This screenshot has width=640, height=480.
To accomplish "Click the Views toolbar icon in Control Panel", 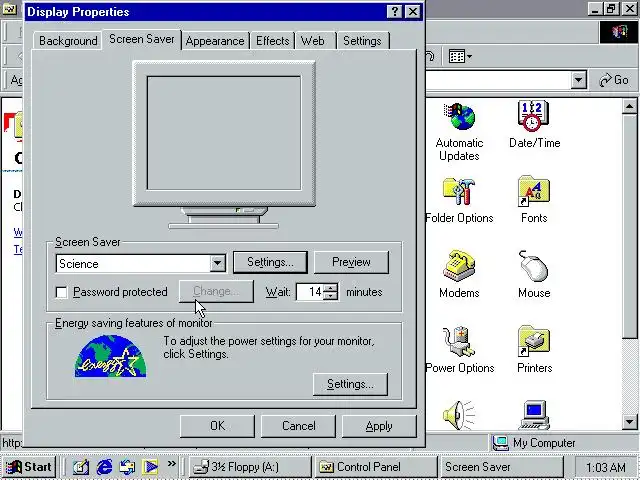I will [456, 56].
